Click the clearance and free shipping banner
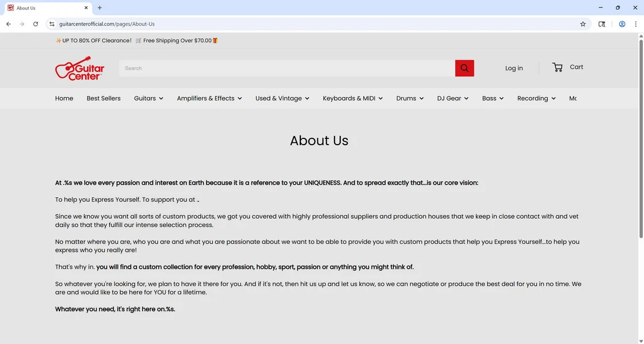Viewport: 644px width, 344px height. point(137,41)
